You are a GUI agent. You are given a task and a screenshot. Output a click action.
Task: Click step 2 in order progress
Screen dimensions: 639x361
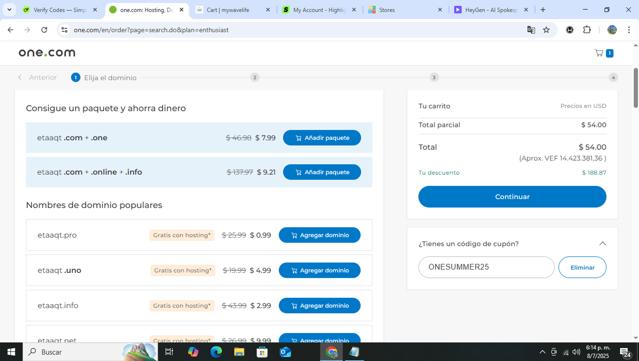point(255,77)
